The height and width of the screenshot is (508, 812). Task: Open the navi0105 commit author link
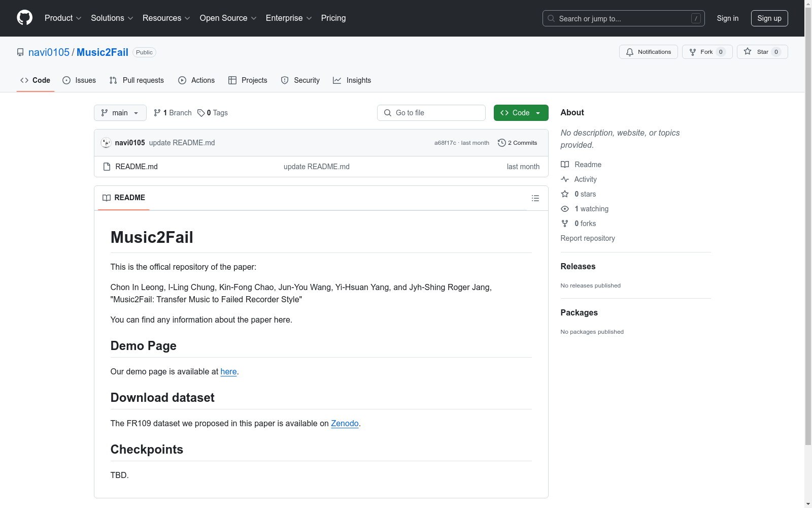pos(130,143)
